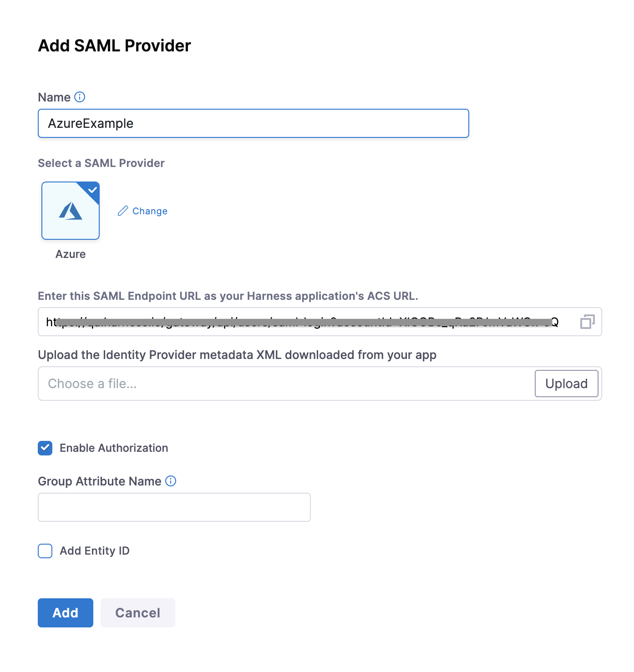634x672 pixels.
Task: Click the Add Entity ID label text
Action: pos(95,551)
